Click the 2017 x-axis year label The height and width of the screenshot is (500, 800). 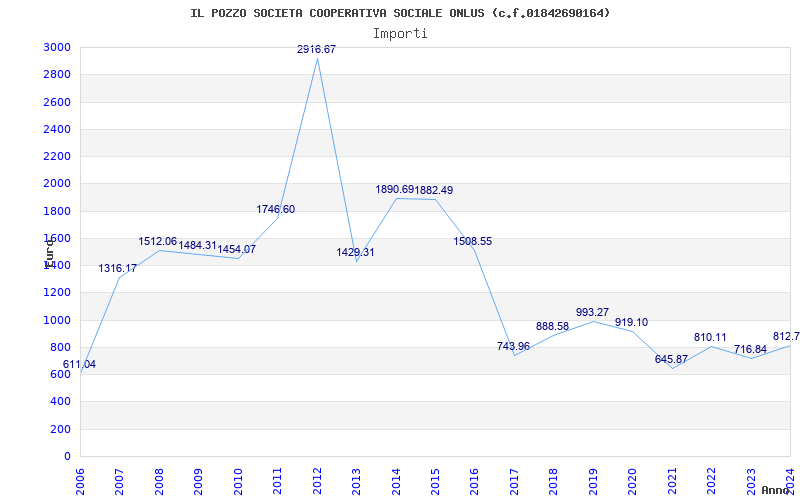coord(514,482)
